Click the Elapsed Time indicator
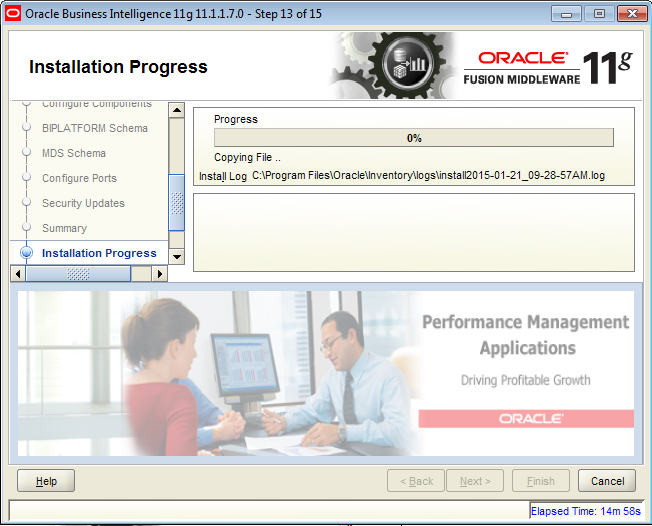652x526 pixels. (585, 511)
